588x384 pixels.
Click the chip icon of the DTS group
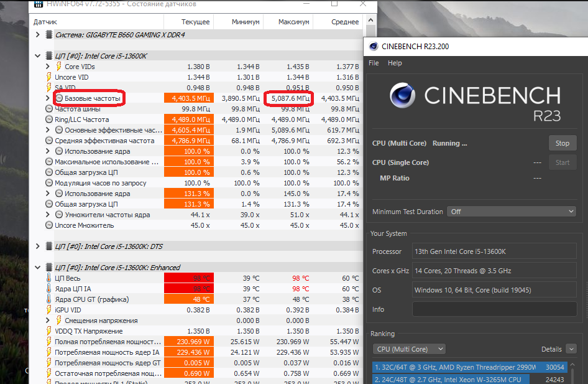click(x=48, y=246)
